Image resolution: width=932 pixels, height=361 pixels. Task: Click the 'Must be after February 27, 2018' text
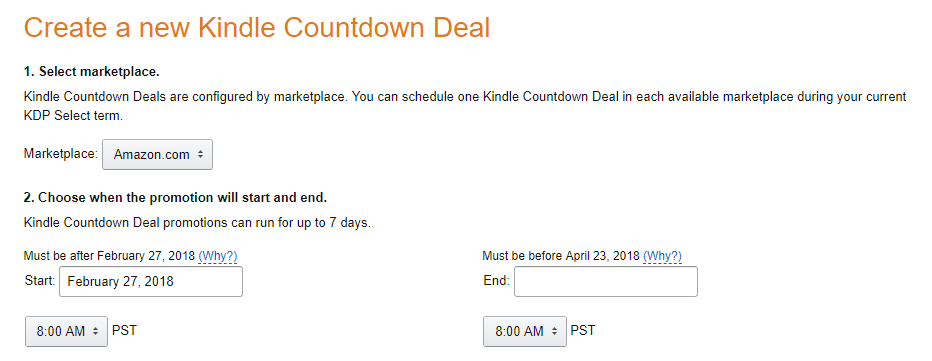click(109, 256)
